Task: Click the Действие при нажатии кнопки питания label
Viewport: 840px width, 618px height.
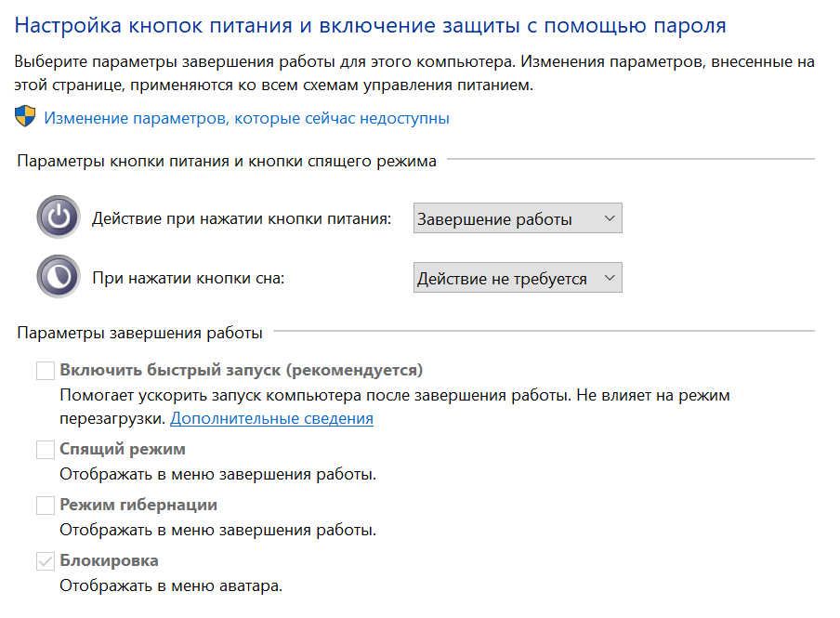Action: [242, 219]
